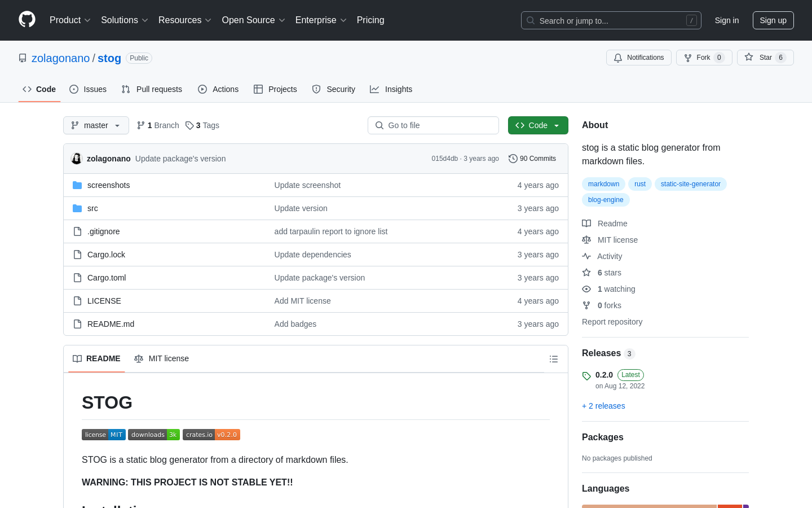Click zolagonano's avatar in commit row

click(x=77, y=159)
